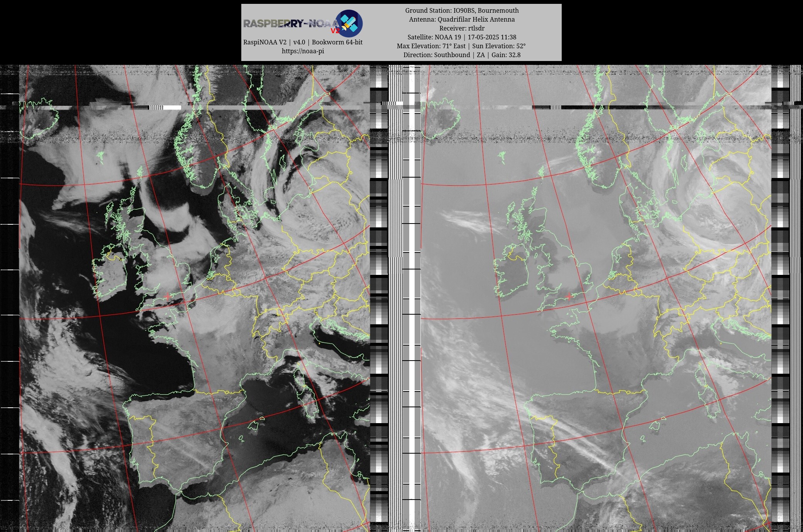The image size is (803, 532).
Task: Select the 'Ground Station: IO90BS, Bournemouth' line
Action: coord(462,10)
